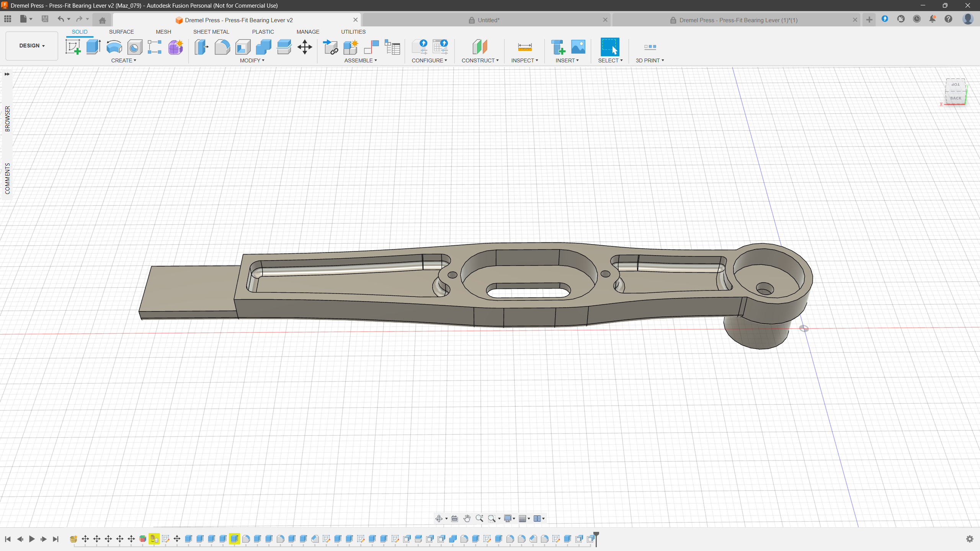Open Grid and Snaps dropdown

(524, 518)
